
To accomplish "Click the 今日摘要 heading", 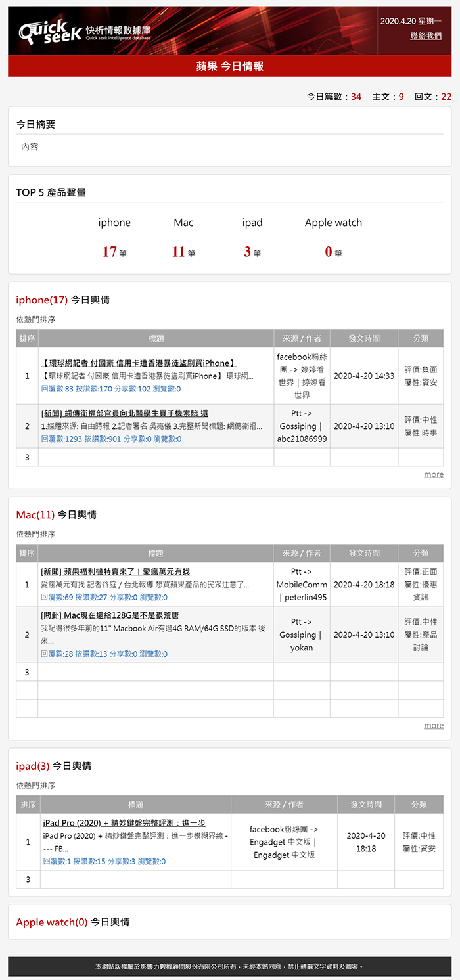I will [x=35, y=124].
